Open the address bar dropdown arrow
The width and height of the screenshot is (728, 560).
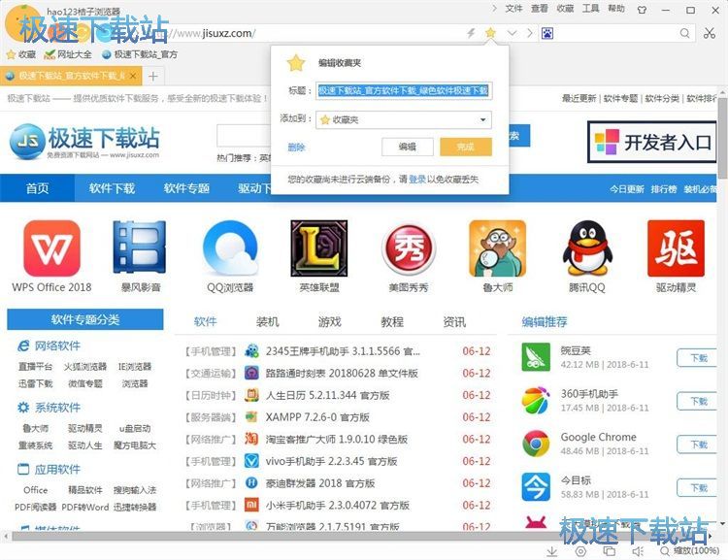(512, 33)
